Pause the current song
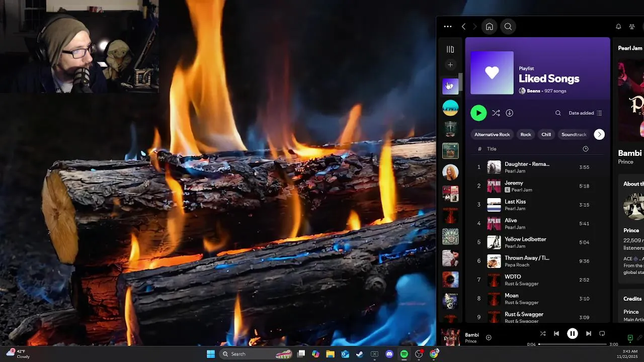Image resolution: width=644 pixels, height=362 pixels. point(573,333)
